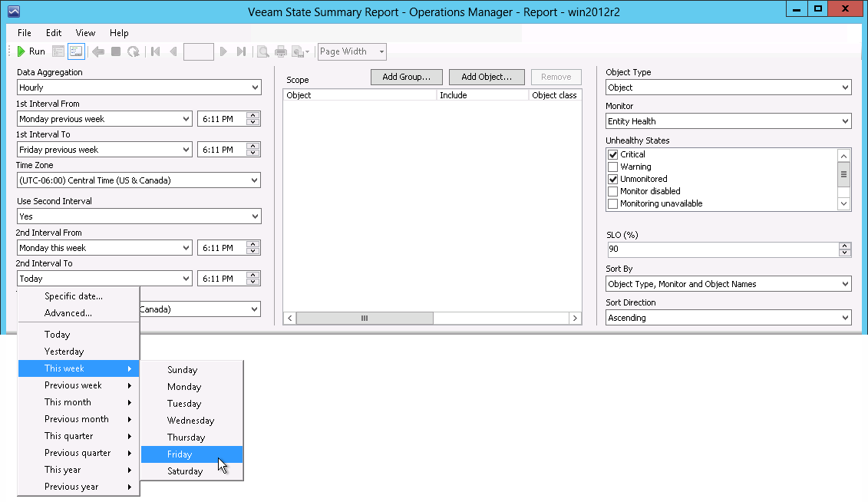Increase the SLO percent value
Image resolution: width=868 pixels, height=502 pixels.
[x=844, y=246]
